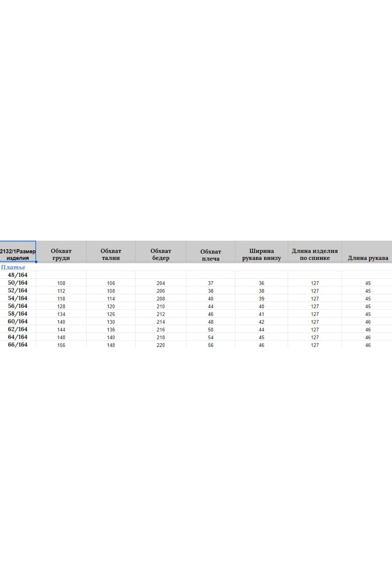392x588 pixels.
Task: Select the hip girth cell with 220
Action: [x=161, y=345]
